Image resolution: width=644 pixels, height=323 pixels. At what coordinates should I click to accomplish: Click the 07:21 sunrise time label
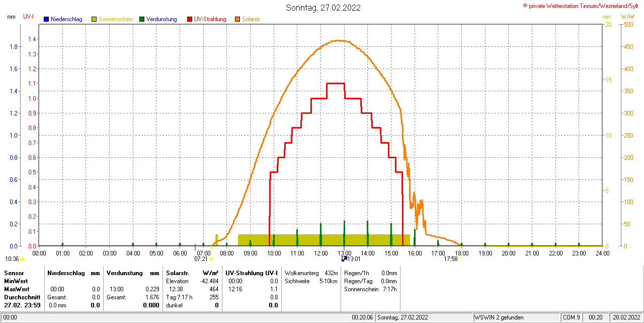[201, 259]
